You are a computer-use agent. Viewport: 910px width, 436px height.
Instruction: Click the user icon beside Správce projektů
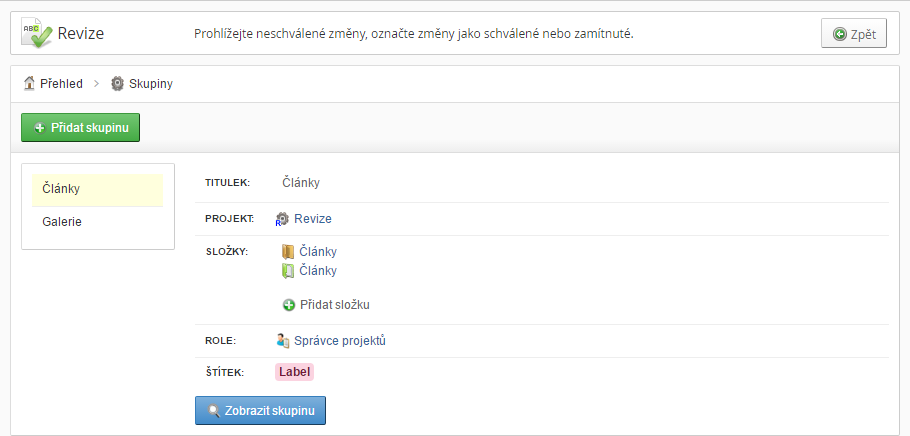[283, 341]
